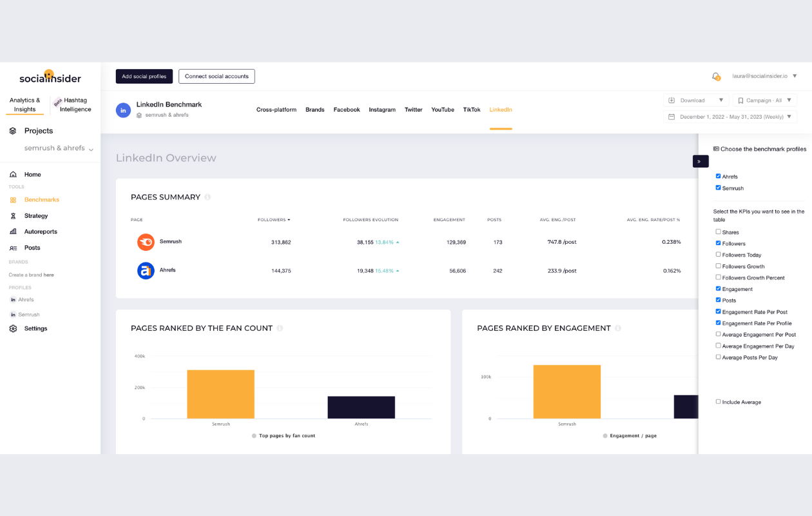Click the Followers column sort arrow
This screenshot has width=812, height=516.
tap(289, 220)
